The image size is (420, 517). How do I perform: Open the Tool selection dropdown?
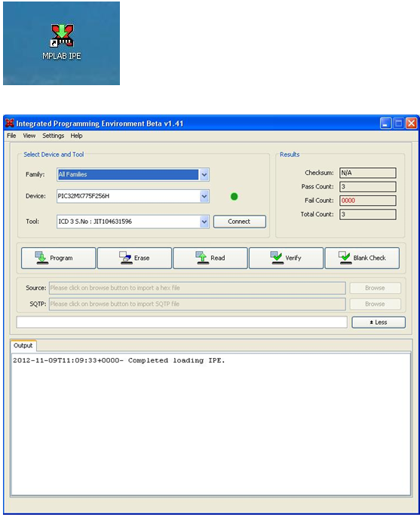click(x=204, y=222)
